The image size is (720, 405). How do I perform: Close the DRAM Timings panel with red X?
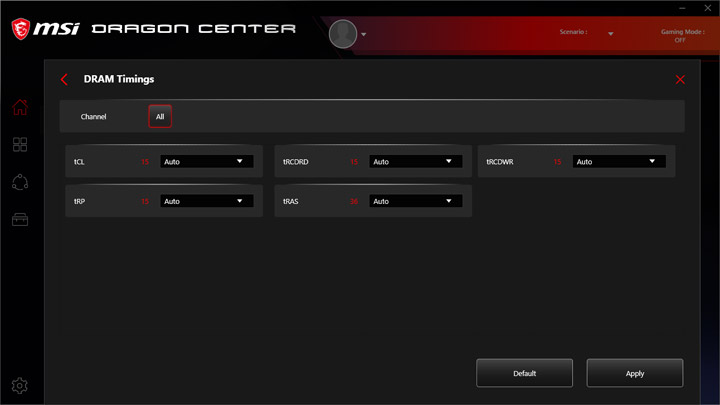[680, 79]
